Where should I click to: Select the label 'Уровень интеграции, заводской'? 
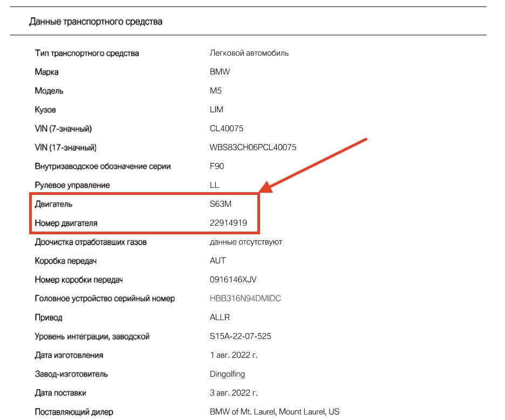[x=92, y=336]
